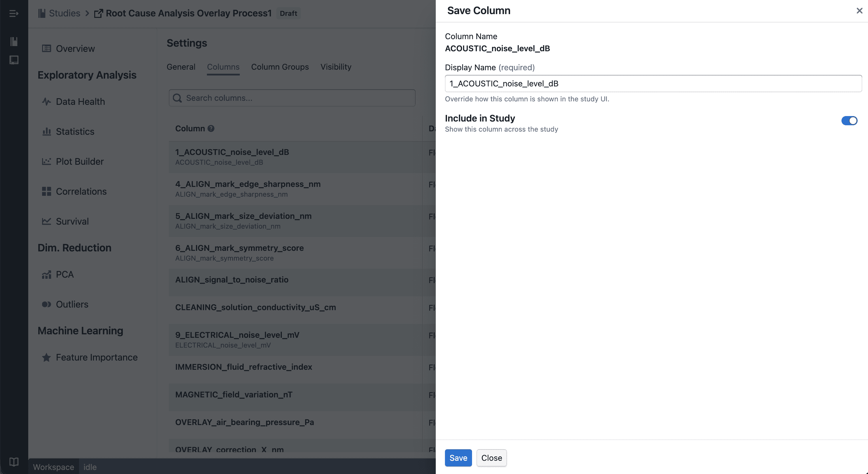The width and height of the screenshot is (868, 474).
Task: Open the General settings tab
Action: [181, 67]
